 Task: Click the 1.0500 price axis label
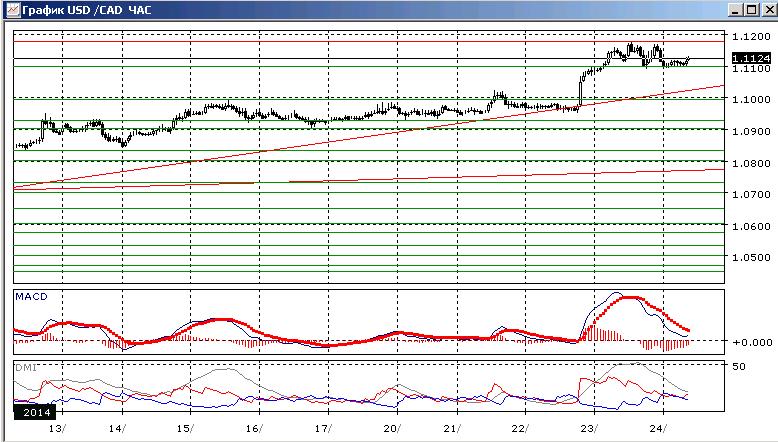coord(751,257)
